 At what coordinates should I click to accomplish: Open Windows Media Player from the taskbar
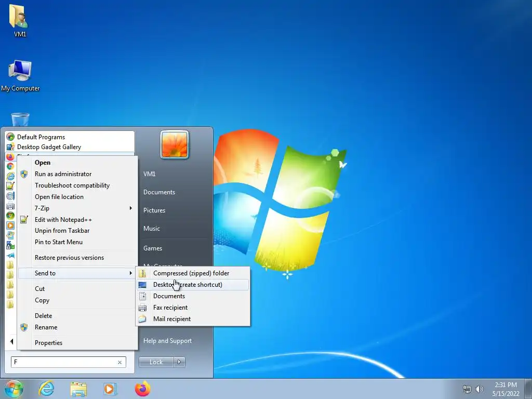click(x=110, y=389)
